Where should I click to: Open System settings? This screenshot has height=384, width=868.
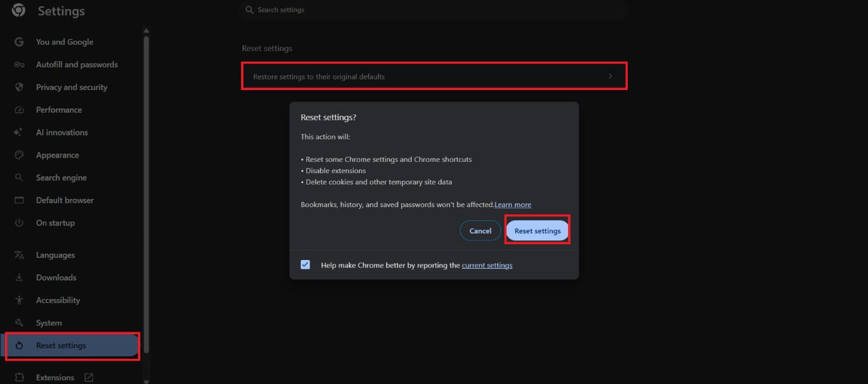49,324
